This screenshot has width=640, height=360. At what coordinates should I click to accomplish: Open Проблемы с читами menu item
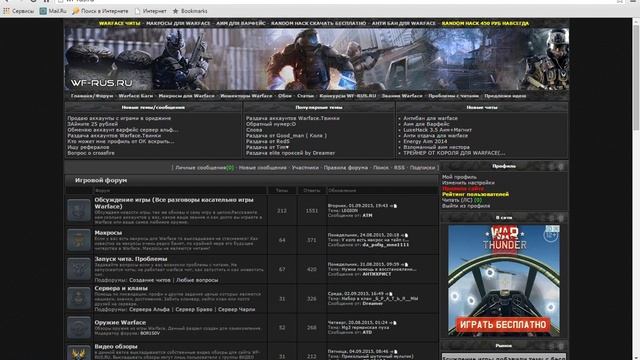(453, 96)
